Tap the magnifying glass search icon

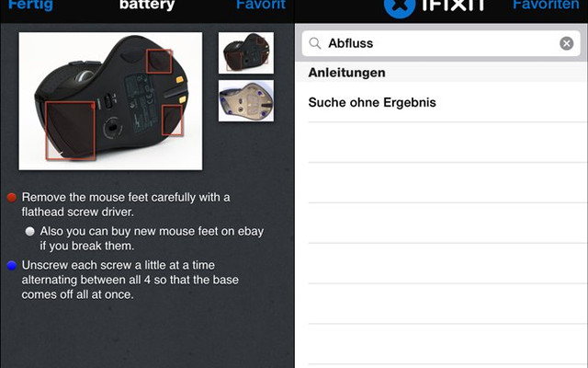coord(315,43)
